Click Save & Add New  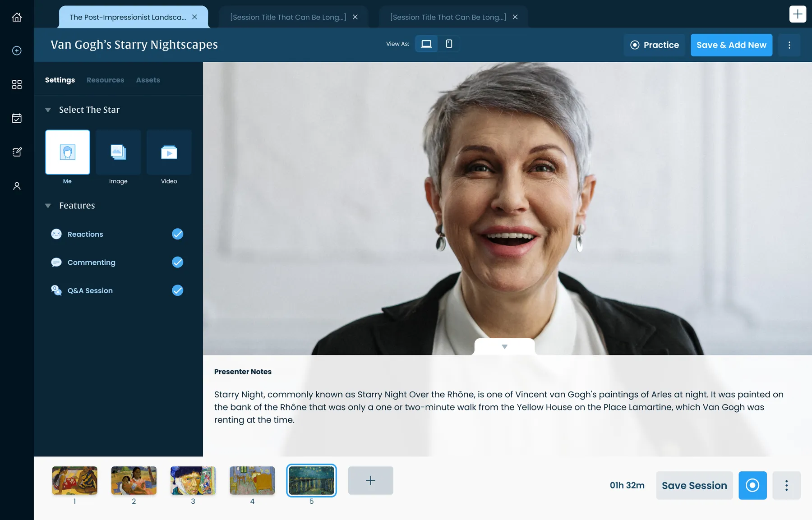click(731, 45)
